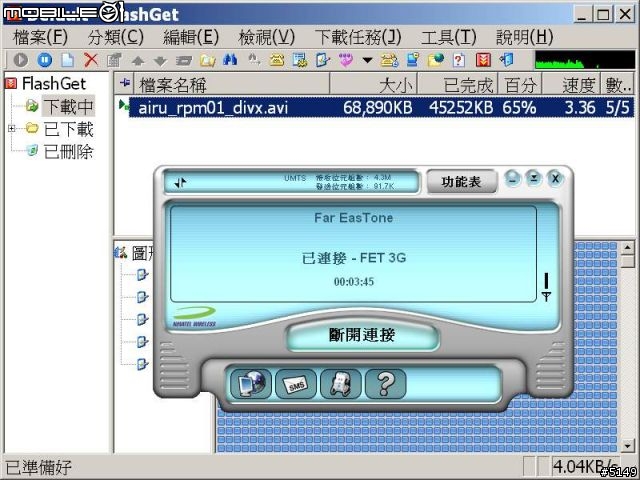Open the 下載任務(J) menu
The height and width of the screenshot is (480, 640).
358,37
